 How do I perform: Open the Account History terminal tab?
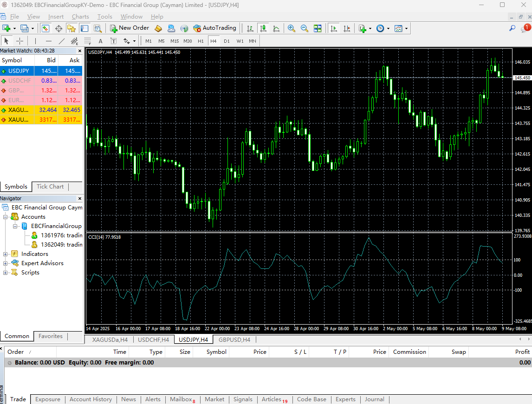(91, 399)
